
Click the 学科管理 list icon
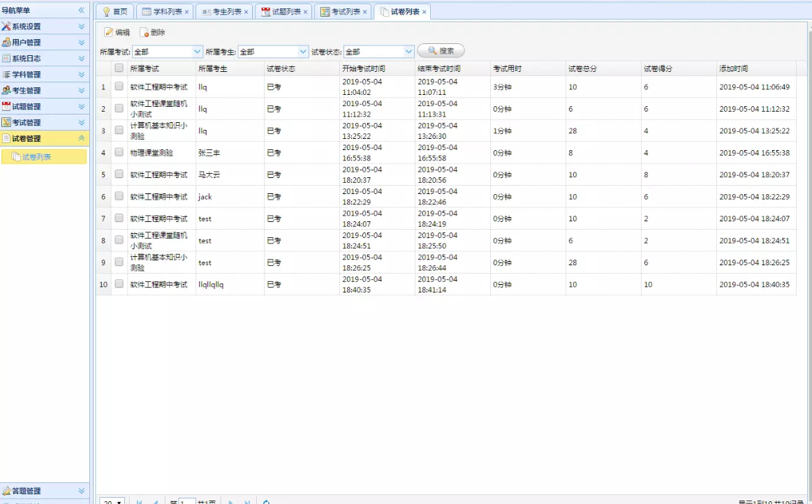click(6, 75)
